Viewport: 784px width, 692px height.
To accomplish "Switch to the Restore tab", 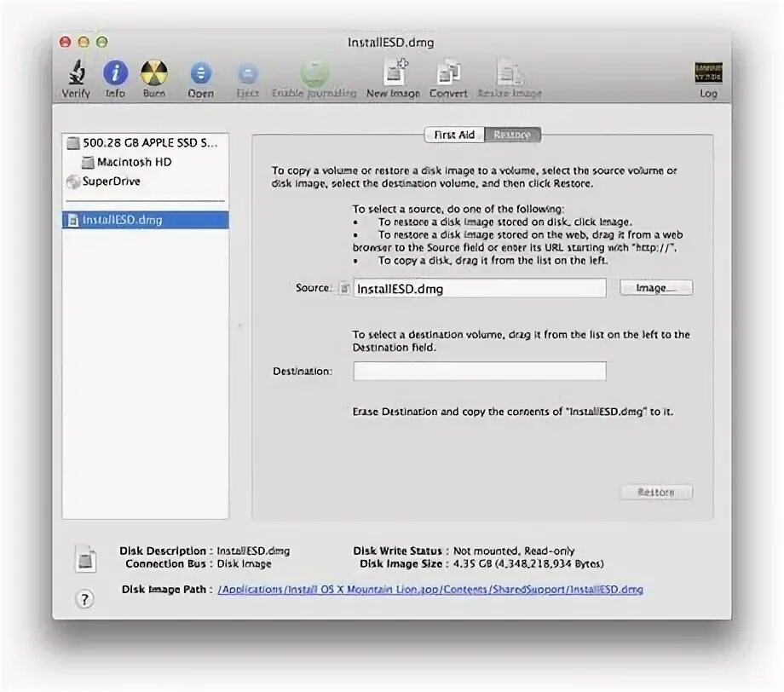I will 512,135.
